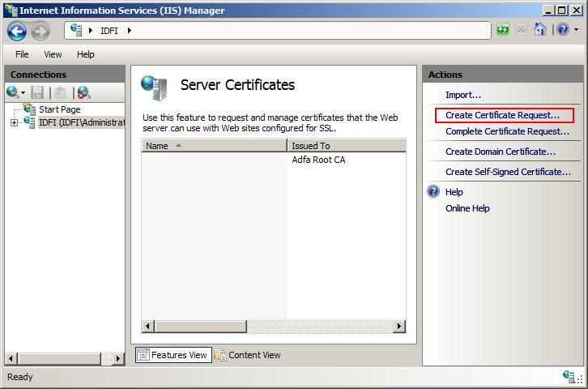Refresh the page with the green toolbar icon
The image size is (588, 389).
[502, 29]
